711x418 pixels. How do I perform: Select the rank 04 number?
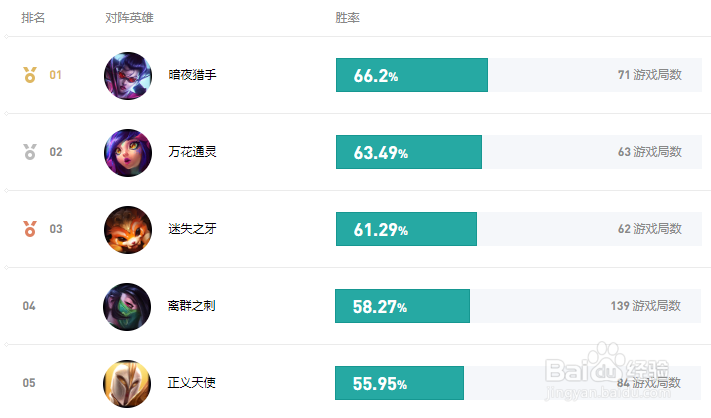coord(29,306)
